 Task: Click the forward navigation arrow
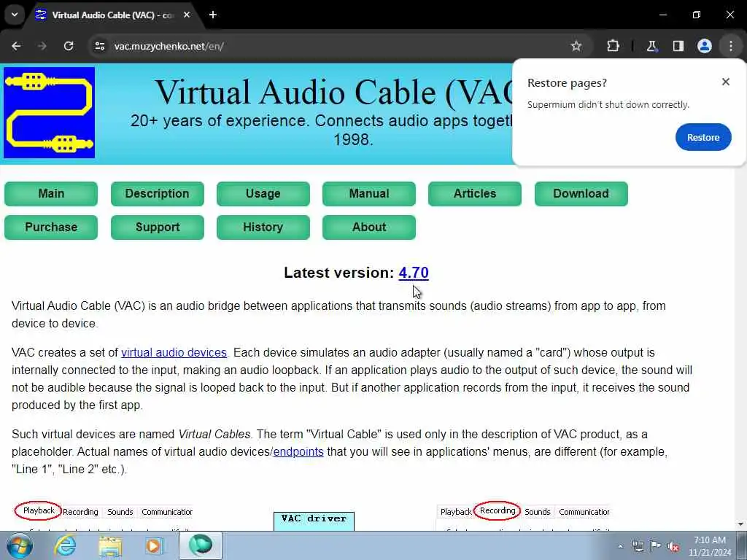pyautogui.click(x=42, y=46)
